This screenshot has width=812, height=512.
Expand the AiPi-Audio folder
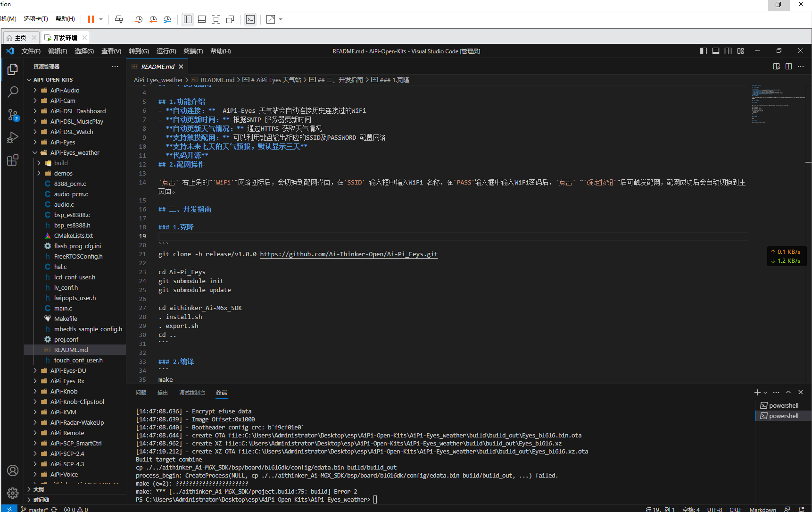[65, 90]
